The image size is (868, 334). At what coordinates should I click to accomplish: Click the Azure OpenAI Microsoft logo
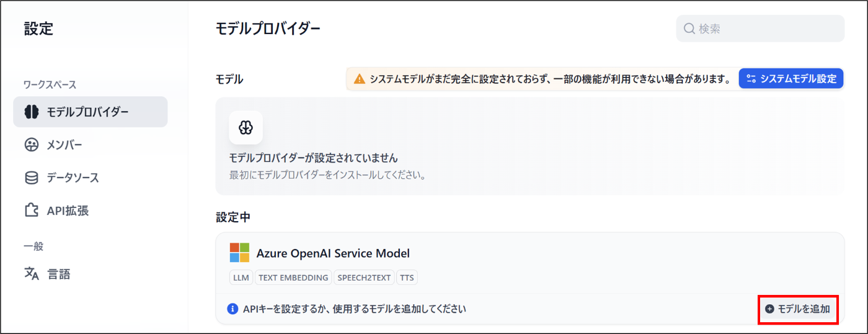point(239,253)
